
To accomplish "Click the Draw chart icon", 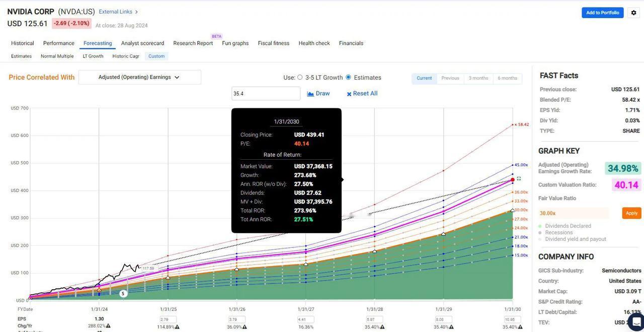I will [x=310, y=94].
